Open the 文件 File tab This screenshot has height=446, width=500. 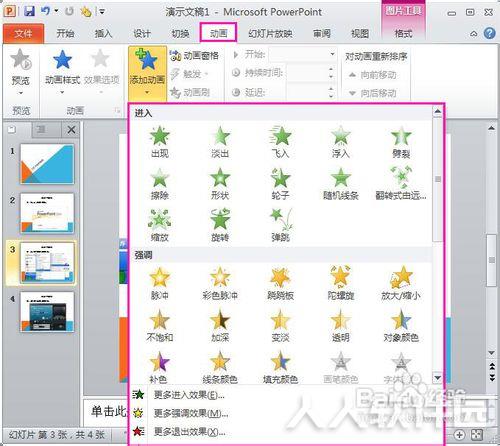coord(23,34)
